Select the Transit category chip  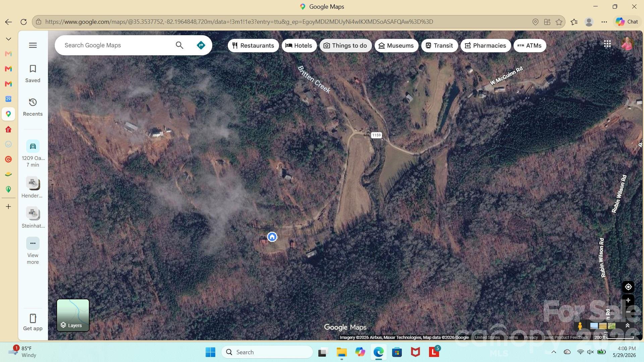click(x=439, y=46)
